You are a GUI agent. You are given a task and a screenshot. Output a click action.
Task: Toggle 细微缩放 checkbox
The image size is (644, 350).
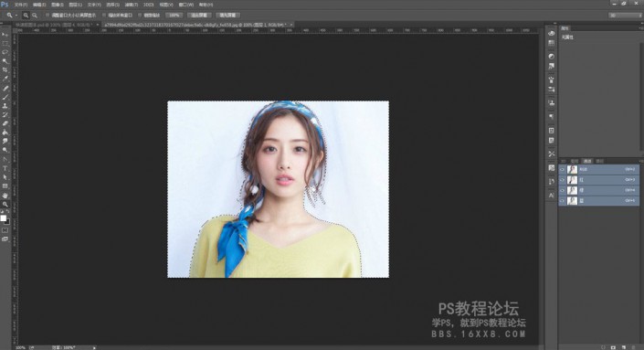click(x=140, y=16)
